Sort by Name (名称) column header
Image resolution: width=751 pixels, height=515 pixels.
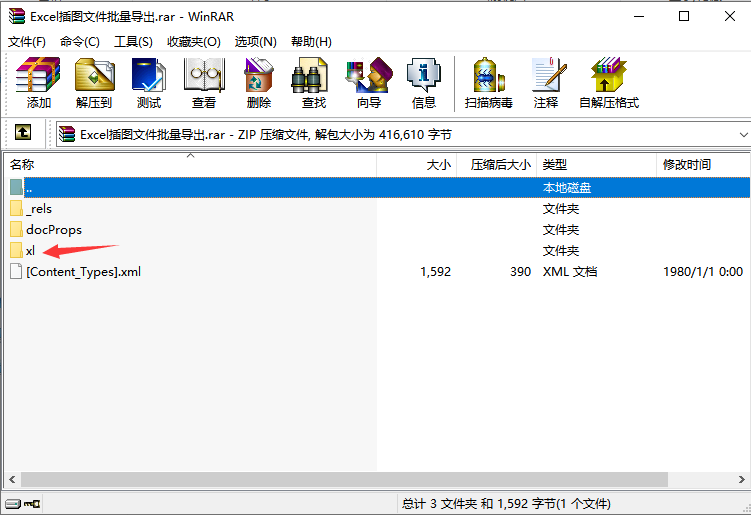190,164
